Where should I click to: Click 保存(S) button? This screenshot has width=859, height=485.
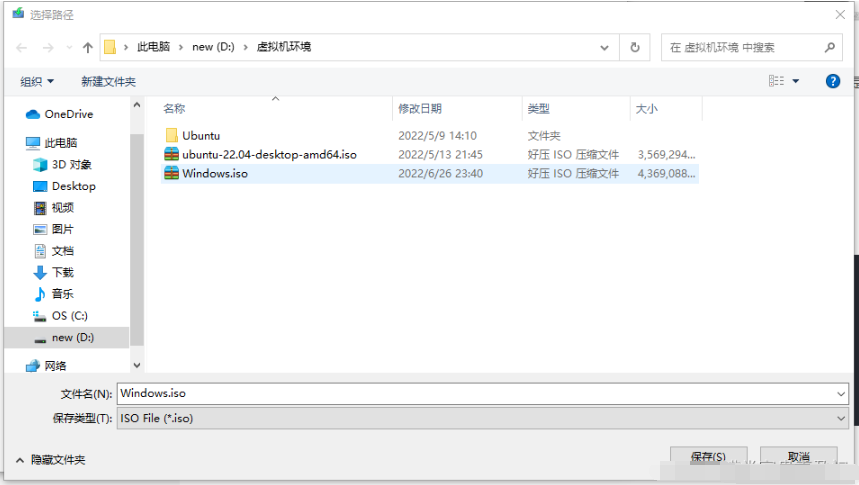click(x=708, y=457)
